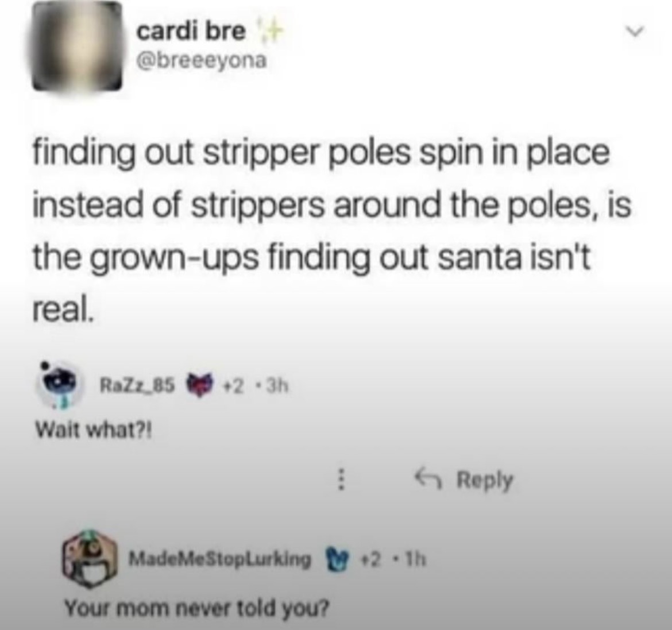The image size is (672, 630).
Task: Select the "Your mom never told you?" reply
Action: tap(197, 606)
